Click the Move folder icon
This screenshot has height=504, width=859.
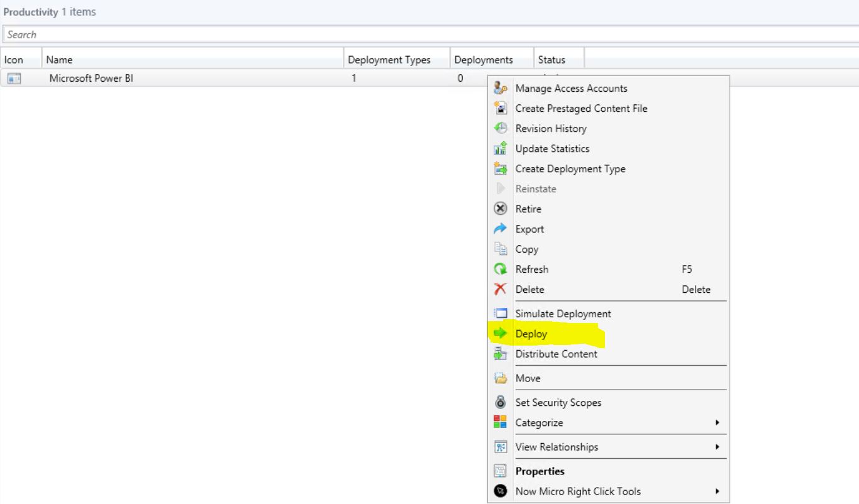[x=501, y=378]
